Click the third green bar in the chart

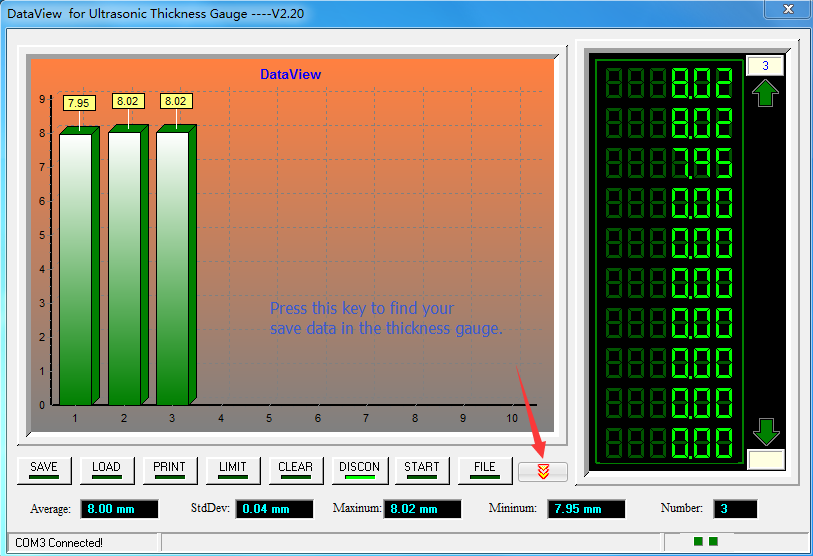pos(176,265)
